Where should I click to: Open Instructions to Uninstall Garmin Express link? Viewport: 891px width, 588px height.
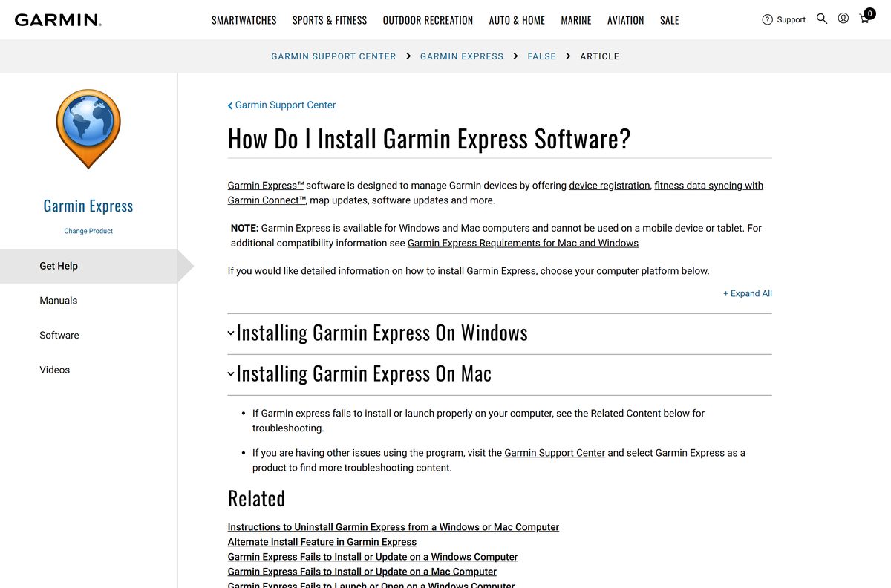coord(394,527)
